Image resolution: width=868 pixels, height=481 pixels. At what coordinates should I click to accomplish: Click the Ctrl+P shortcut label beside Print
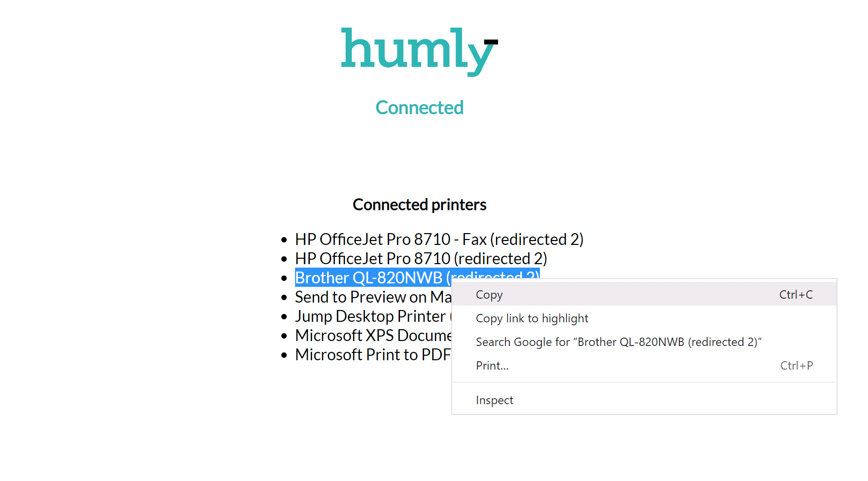796,365
